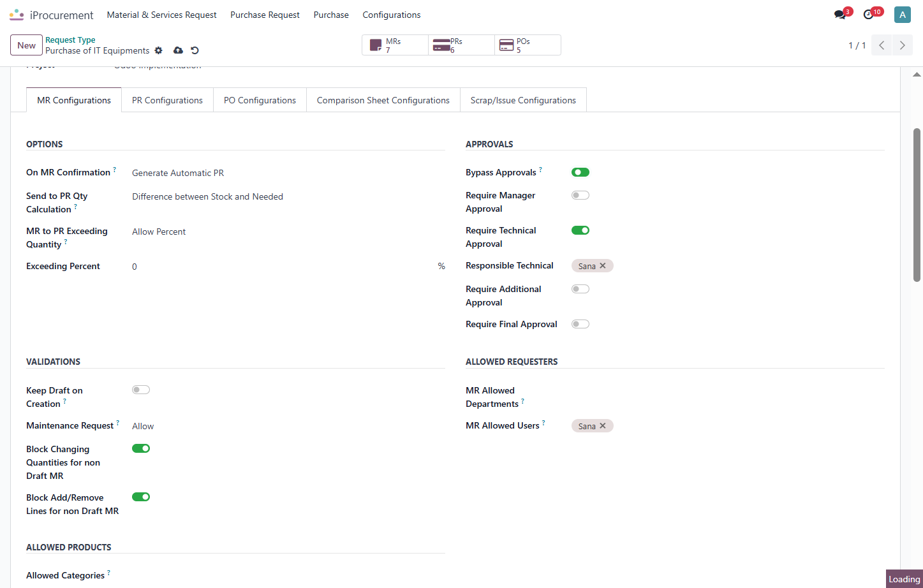Disable Block Changing Quantities toggle
The width and height of the screenshot is (923, 588).
[141, 448]
